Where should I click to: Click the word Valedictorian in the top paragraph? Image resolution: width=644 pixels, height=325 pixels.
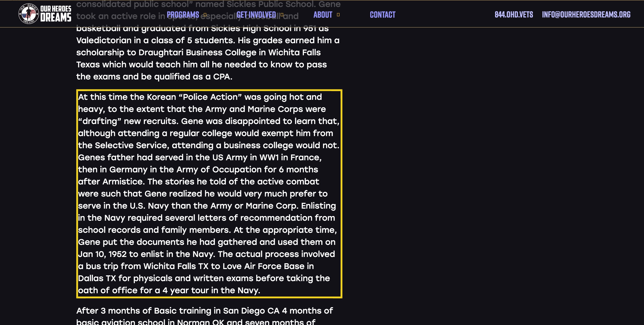coord(104,40)
